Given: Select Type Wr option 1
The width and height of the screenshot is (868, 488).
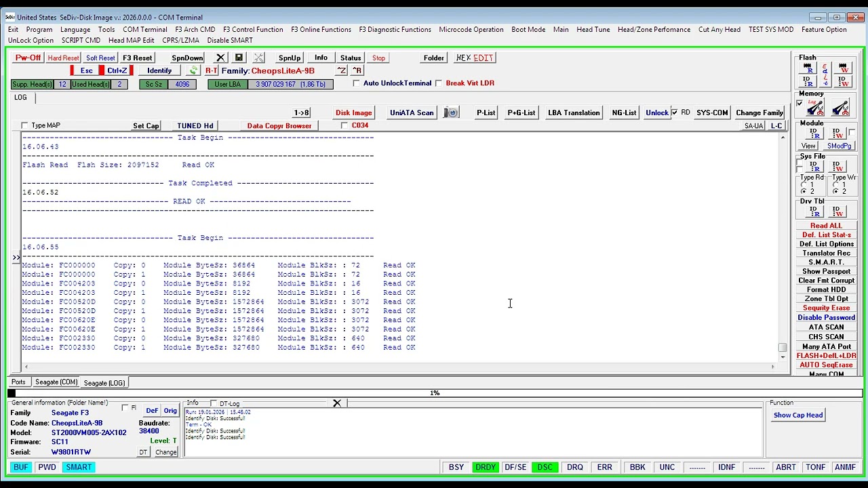Looking at the screenshot, I should (835, 184).
